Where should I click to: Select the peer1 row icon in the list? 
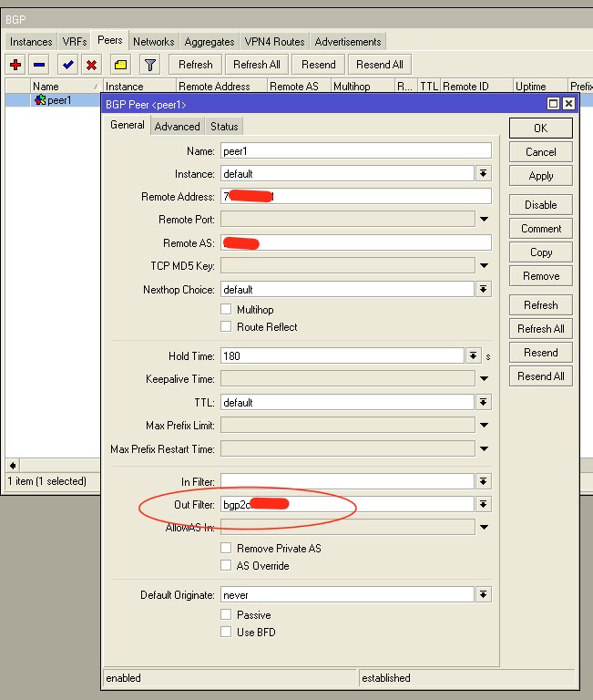(40, 100)
